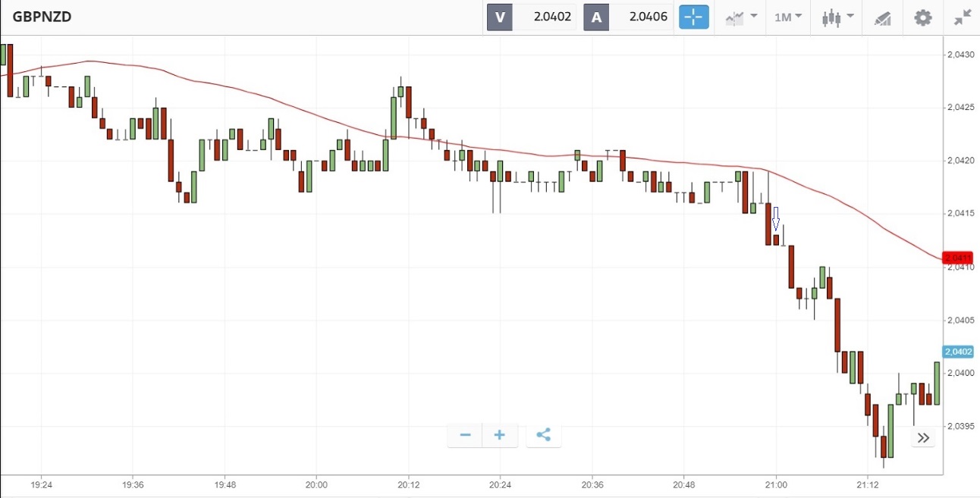The width and height of the screenshot is (980, 498).
Task: Open the candlestick chart type dropdown
Action: 838,17
